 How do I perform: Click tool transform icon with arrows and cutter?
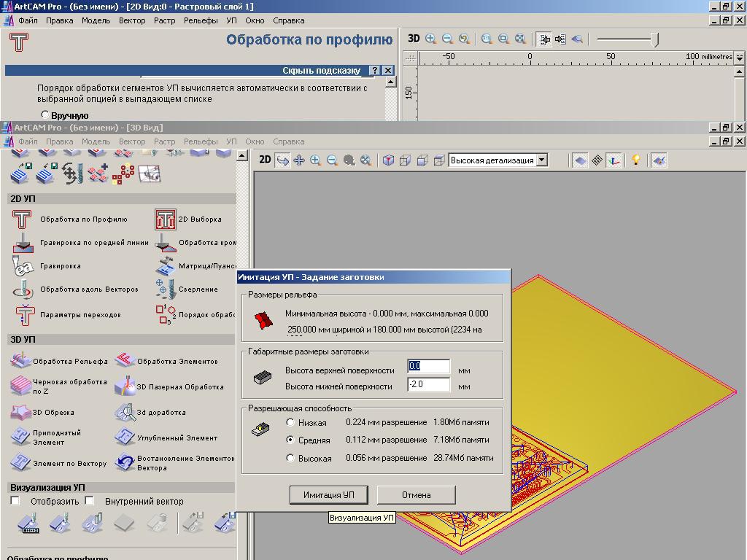point(72,174)
